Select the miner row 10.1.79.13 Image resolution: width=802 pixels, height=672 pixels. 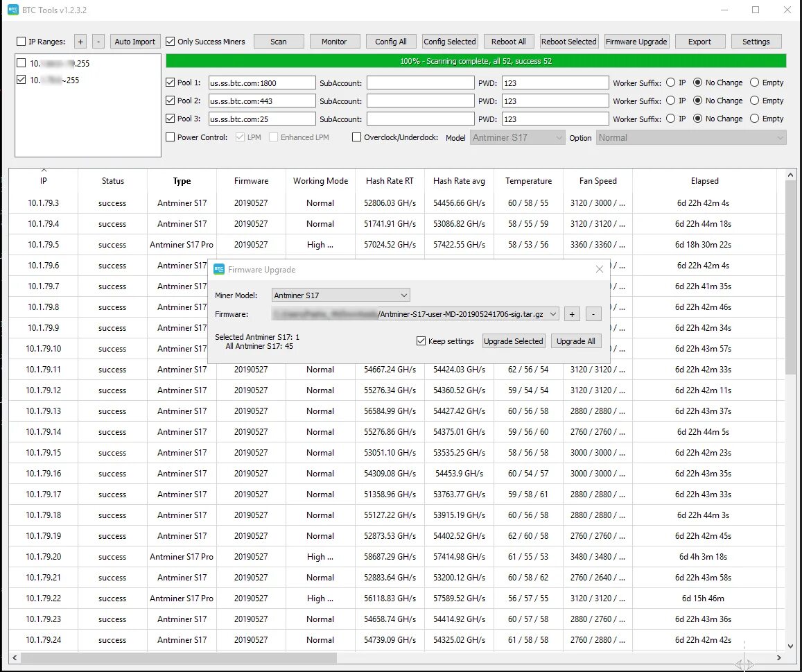tap(396, 411)
